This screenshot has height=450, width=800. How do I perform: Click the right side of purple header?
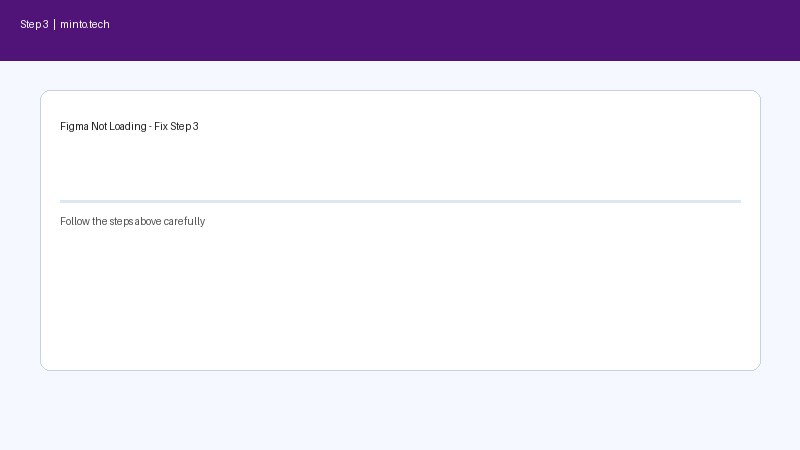click(700, 30)
